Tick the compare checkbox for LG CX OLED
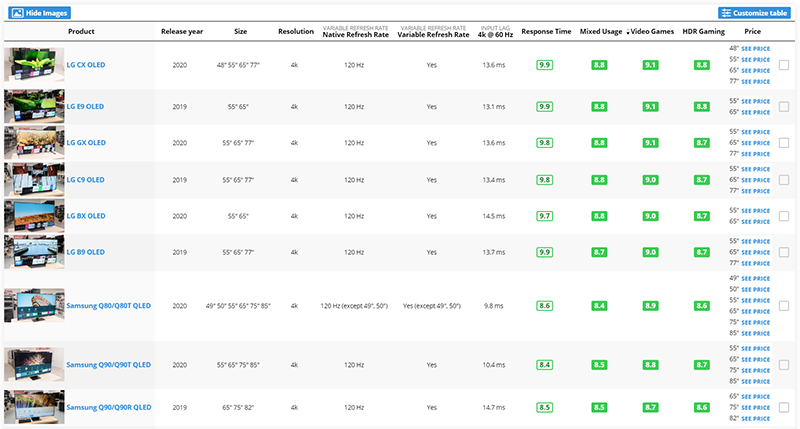800x429 pixels. click(784, 65)
